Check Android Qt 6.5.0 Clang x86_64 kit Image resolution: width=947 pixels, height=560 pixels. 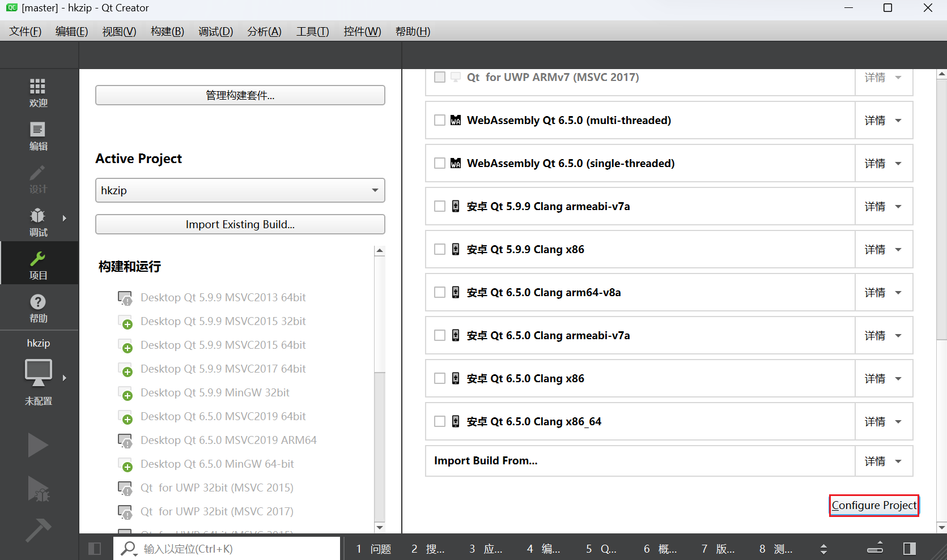[x=440, y=421]
